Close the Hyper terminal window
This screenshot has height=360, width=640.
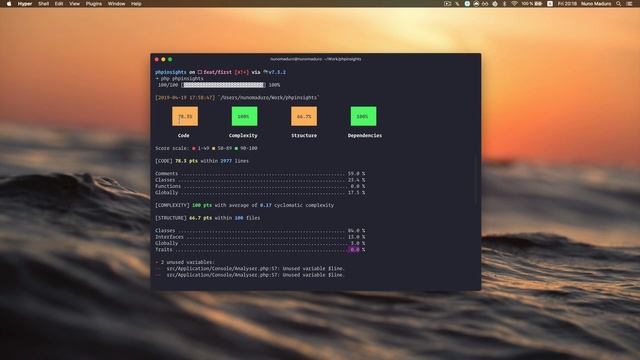point(157,60)
